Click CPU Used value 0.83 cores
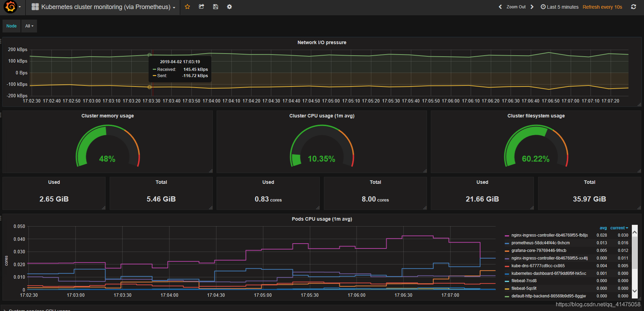Viewport: 644px width, 311px height. click(x=268, y=199)
